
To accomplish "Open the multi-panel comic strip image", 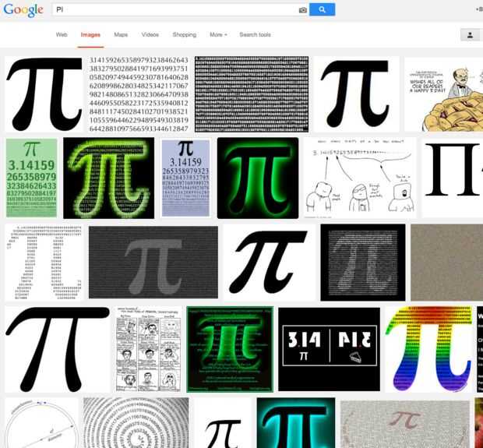I will 149,349.
